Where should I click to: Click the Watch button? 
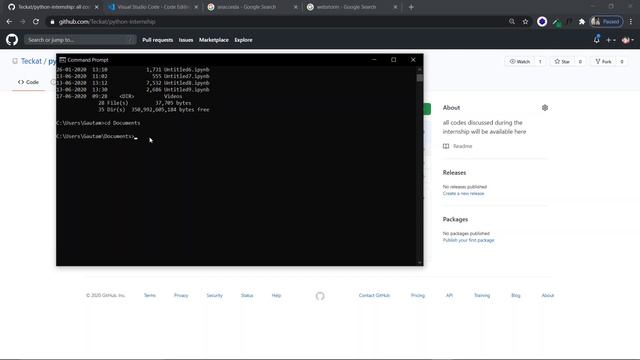coord(520,61)
